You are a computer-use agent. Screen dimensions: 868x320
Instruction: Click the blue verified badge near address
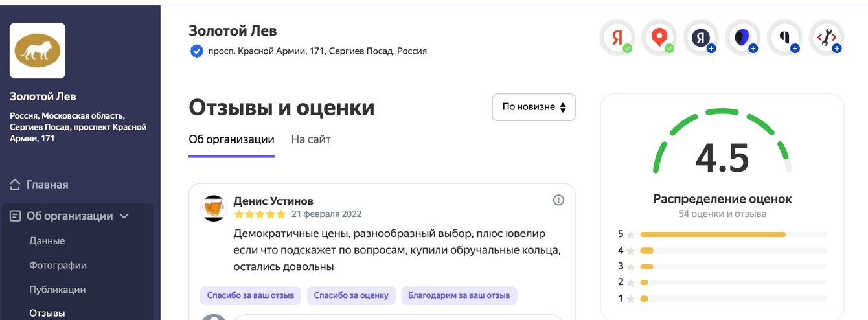(x=196, y=51)
